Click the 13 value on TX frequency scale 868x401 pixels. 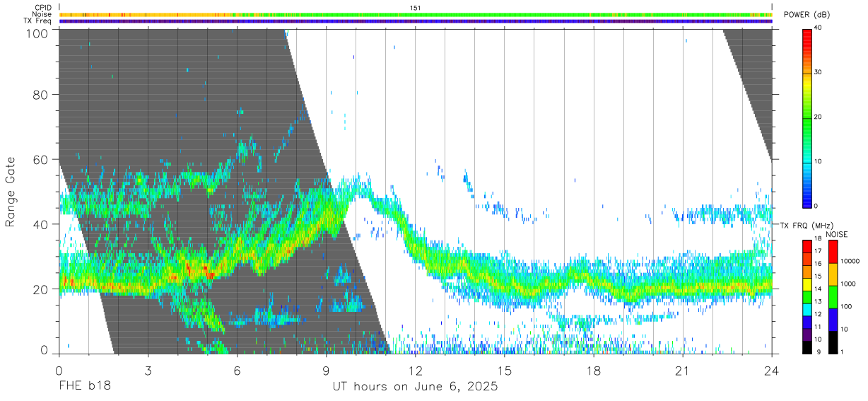(818, 301)
